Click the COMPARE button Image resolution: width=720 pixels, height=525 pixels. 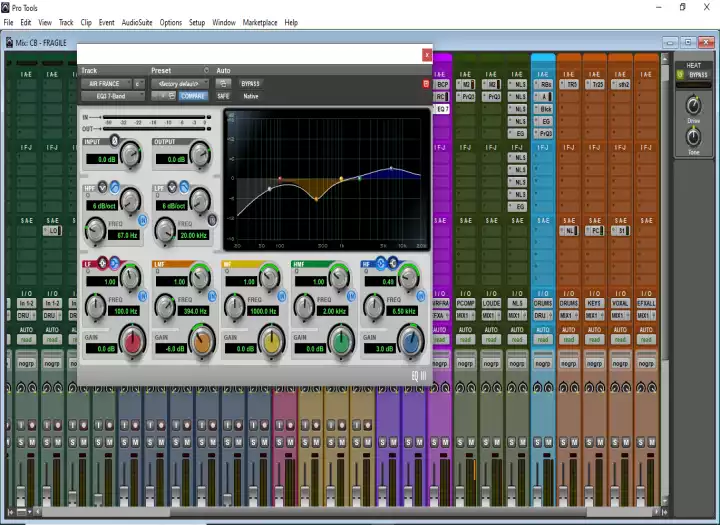tap(193, 96)
